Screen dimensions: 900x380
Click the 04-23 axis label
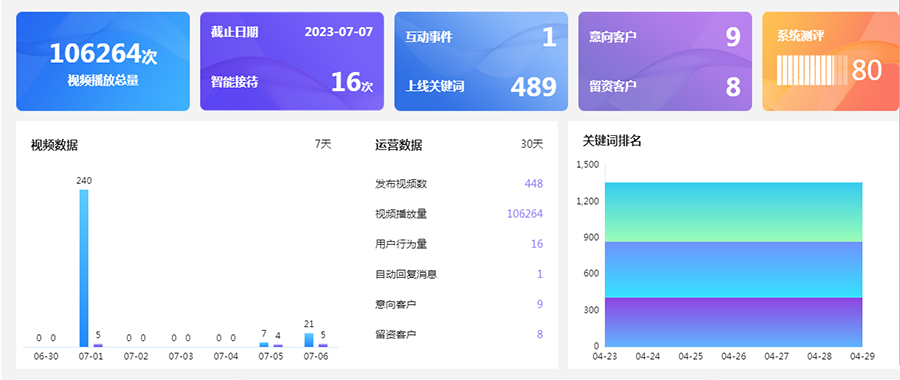[605, 356]
